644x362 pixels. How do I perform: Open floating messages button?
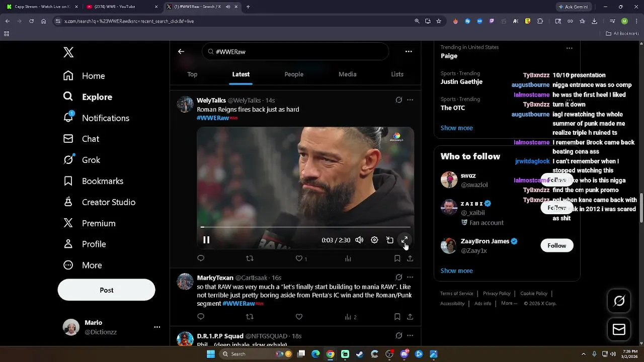(x=619, y=330)
